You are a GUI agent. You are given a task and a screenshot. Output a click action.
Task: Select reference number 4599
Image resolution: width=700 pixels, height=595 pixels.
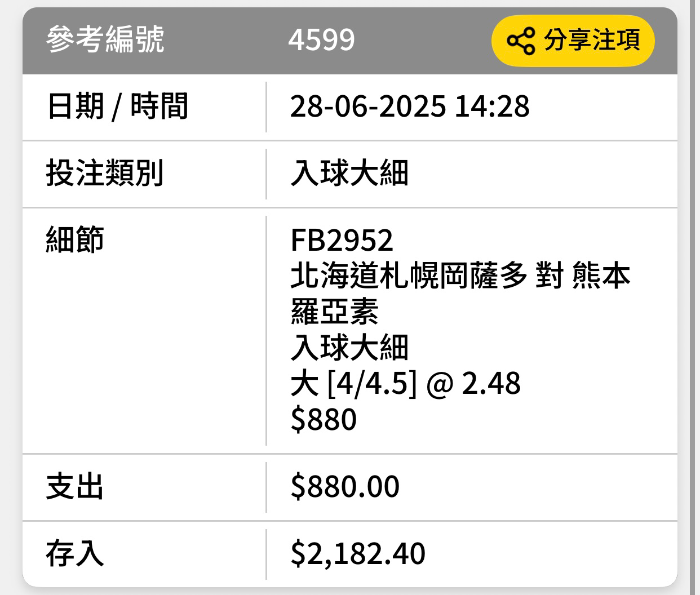click(x=321, y=40)
